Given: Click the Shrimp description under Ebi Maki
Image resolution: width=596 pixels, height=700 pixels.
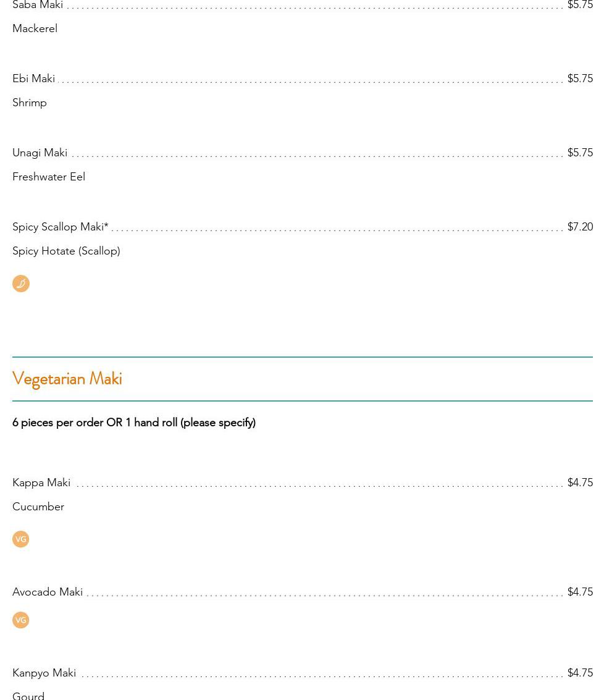Looking at the screenshot, I should pos(30,103).
